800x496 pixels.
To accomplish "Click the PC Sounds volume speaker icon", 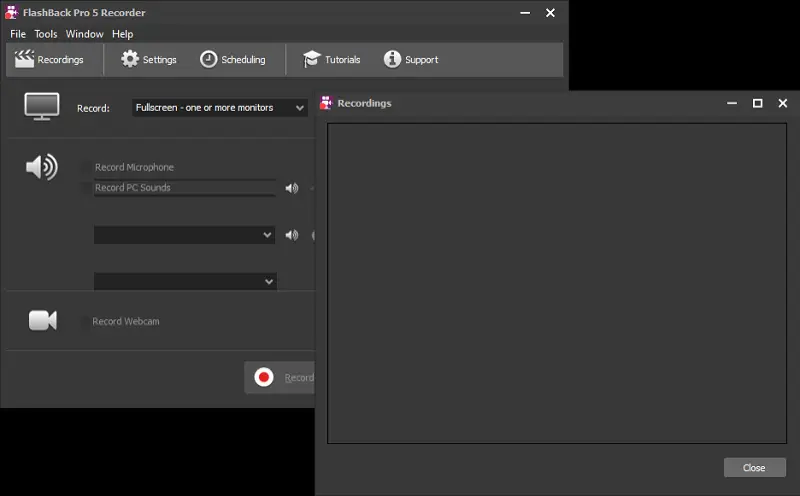I will pos(292,188).
